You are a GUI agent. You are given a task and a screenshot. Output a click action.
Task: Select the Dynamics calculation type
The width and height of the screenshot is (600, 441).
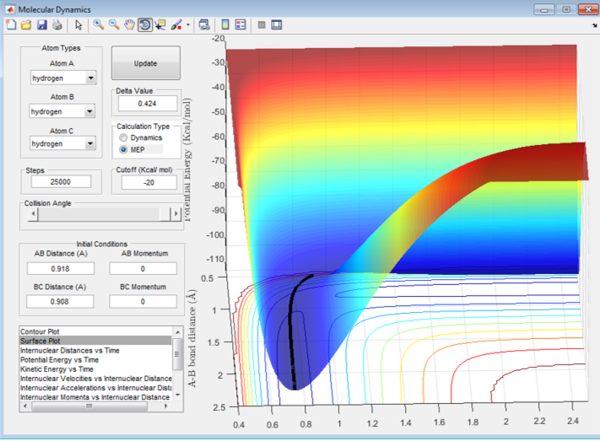pyautogui.click(x=125, y=137)
